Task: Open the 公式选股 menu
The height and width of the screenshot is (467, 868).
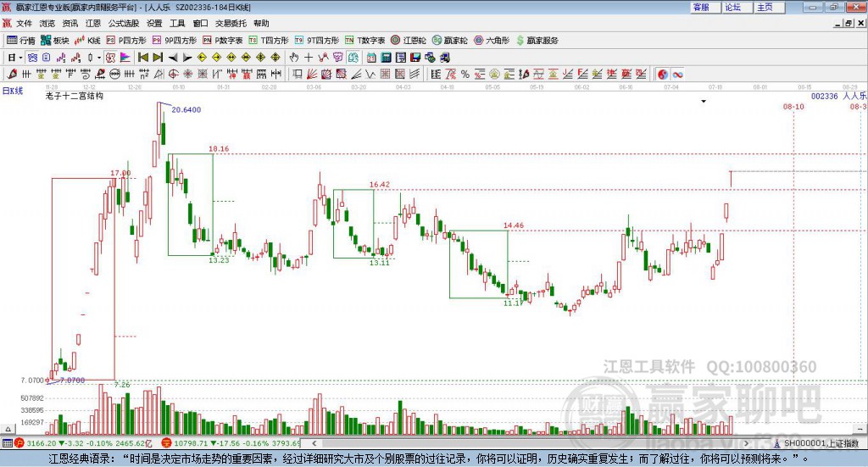Action: click(124, 23)
